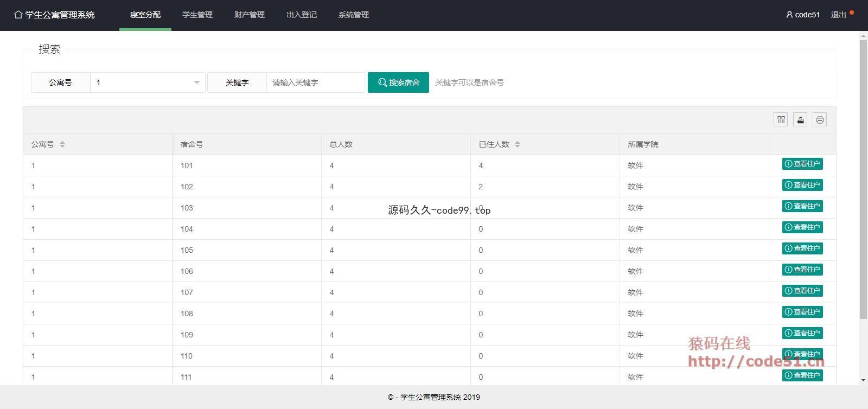Select the cell with dorm number 102
868x409 pixels.
[247, 187]
